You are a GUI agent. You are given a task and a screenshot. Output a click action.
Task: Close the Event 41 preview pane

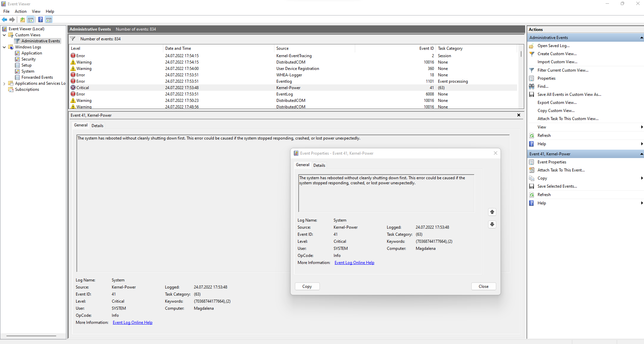pos(518,115)
